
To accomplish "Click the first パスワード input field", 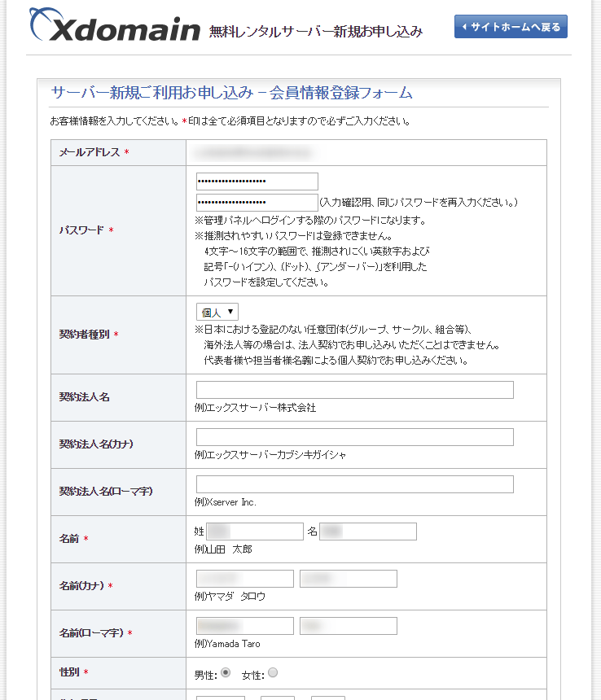I will [x=257, y=182].
